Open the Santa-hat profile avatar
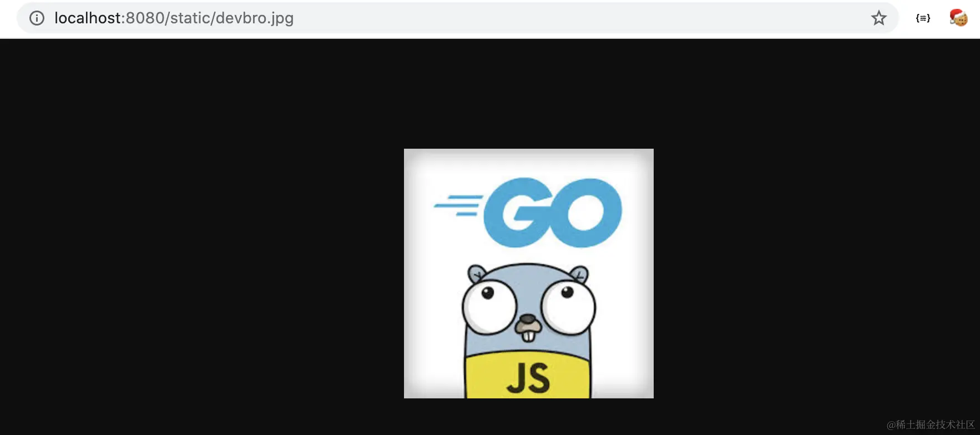Screen dimensions: 980x435 [958, 18]
